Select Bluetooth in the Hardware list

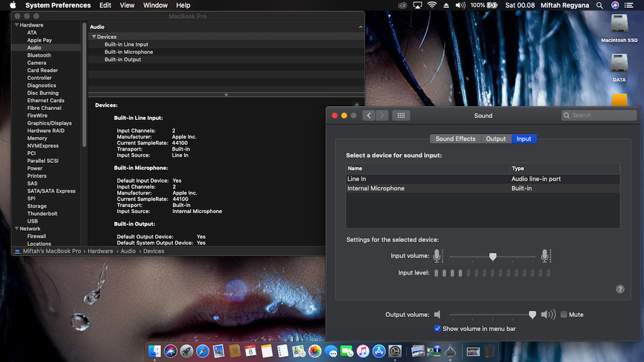click(x=39, y=55)
